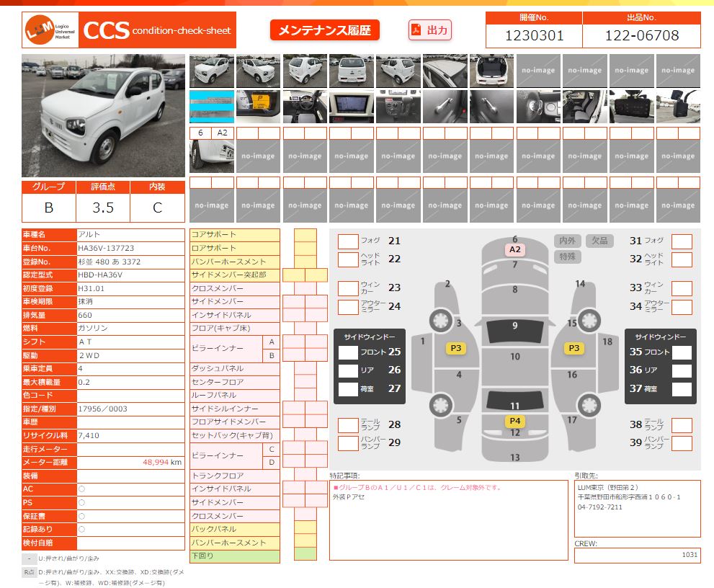Viewport: 714px width, 588px height.
Task: Click the rear window in car diagram
Action: pyautogui.click(x=514, y=400)
